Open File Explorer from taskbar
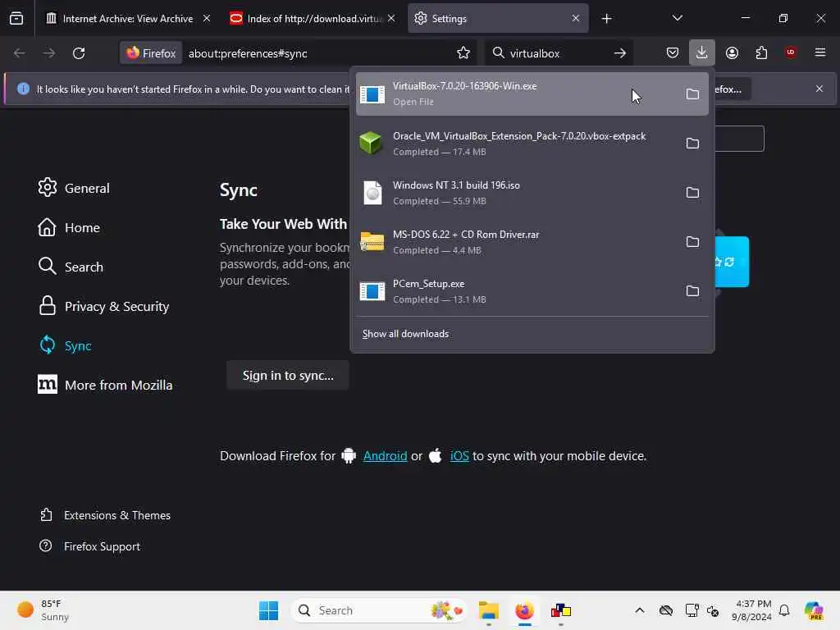Viewport: 840px width, 630px height. 489,610
